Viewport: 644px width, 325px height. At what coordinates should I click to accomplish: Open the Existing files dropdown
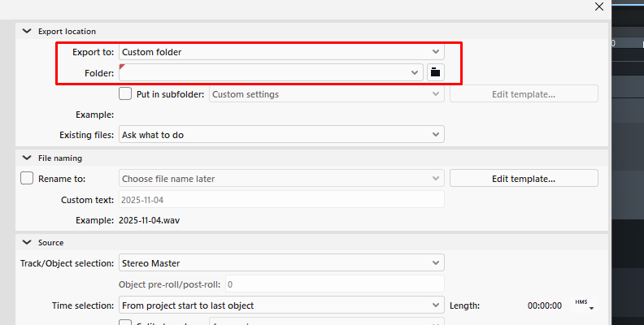281,133
